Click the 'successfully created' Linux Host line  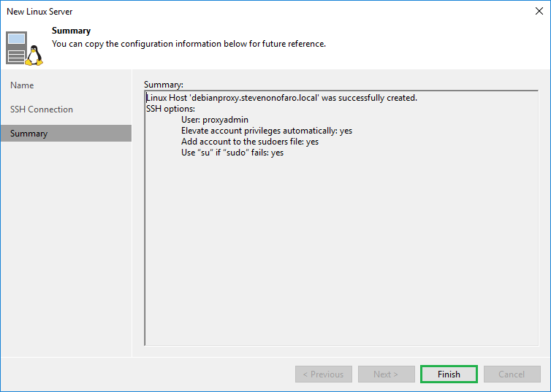[x=281, y=98]
